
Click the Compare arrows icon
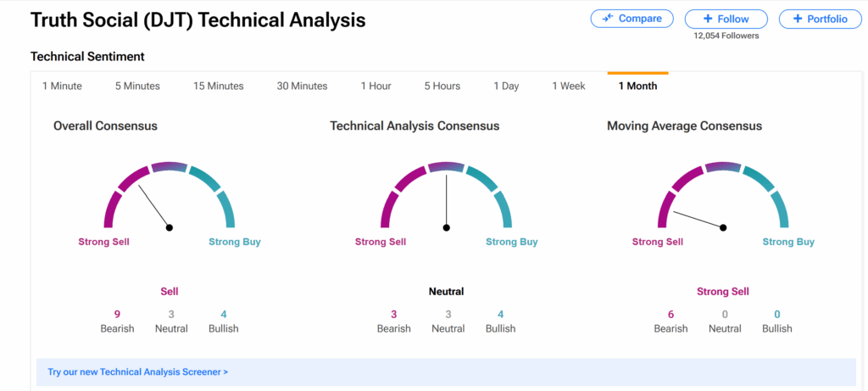click(x=608, y=19)
